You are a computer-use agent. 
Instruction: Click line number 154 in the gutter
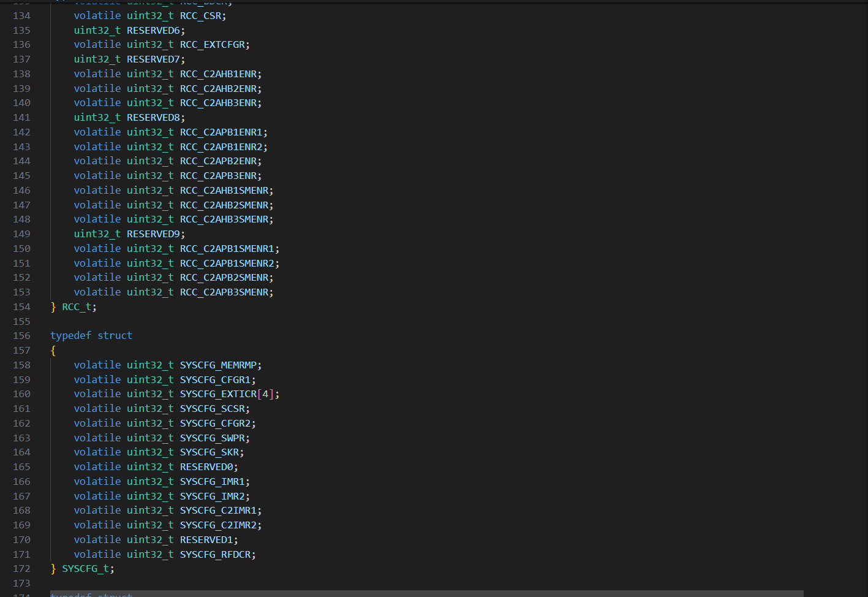[21, 307]
